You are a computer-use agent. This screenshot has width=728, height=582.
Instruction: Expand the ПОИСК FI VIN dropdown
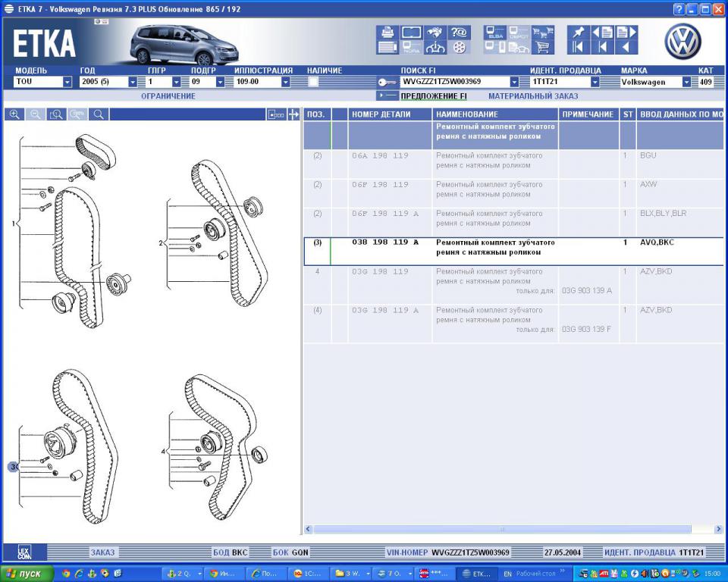point(514,82)
